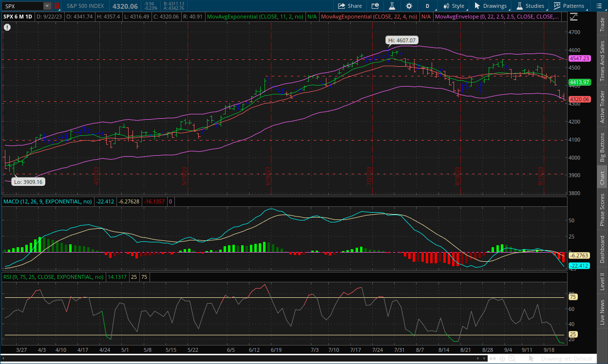The height and width of the screenshot is (364, 608).
Task: Open chart settings gear icon
Action: click(x=409, y=6)
